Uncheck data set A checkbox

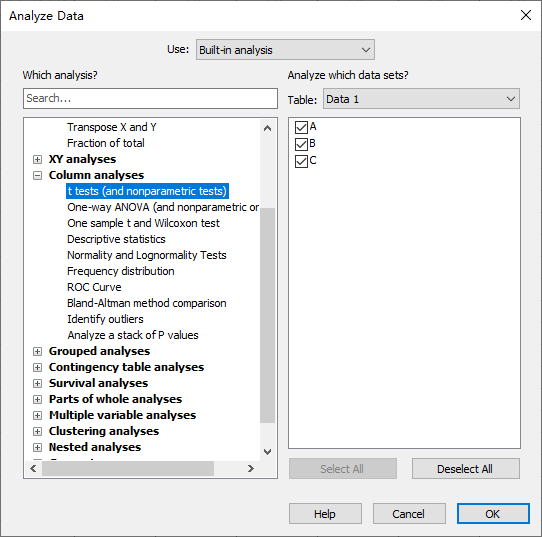pos(301,127)
